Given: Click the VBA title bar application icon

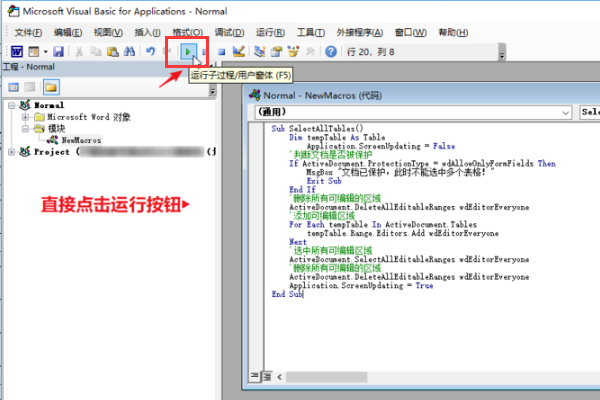Looking at the screenshot, I should [x=14, y=11].
